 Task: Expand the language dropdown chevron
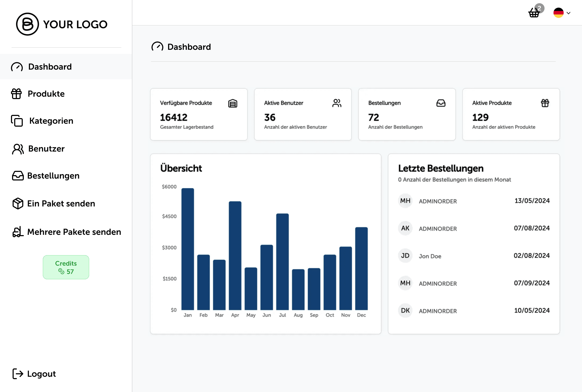click(x=569, y=13)
